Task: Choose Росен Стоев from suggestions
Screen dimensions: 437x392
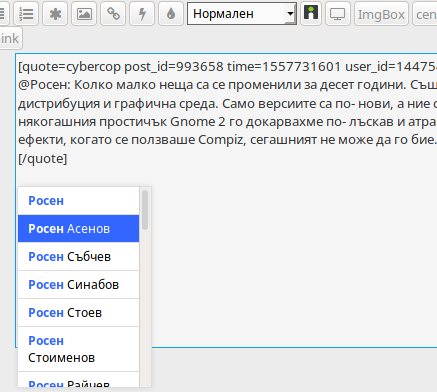Action: click(x=79, y=313)
